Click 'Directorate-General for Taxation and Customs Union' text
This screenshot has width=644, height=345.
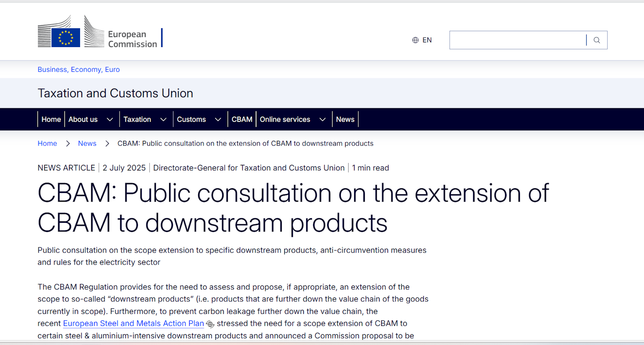click(249, 168)
